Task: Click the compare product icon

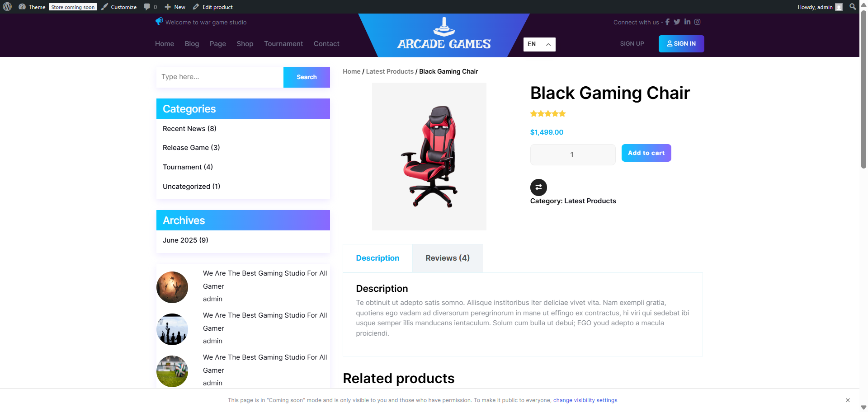Action: 538,187
